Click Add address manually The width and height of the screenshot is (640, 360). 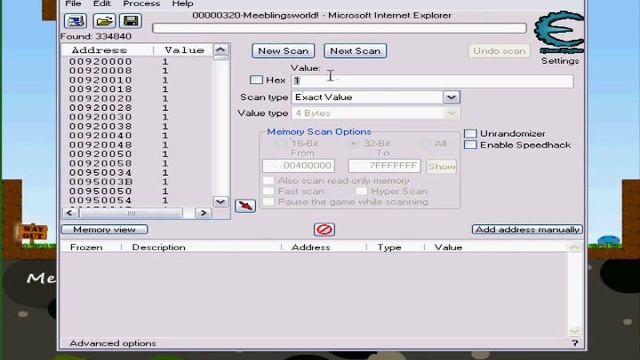527,229
